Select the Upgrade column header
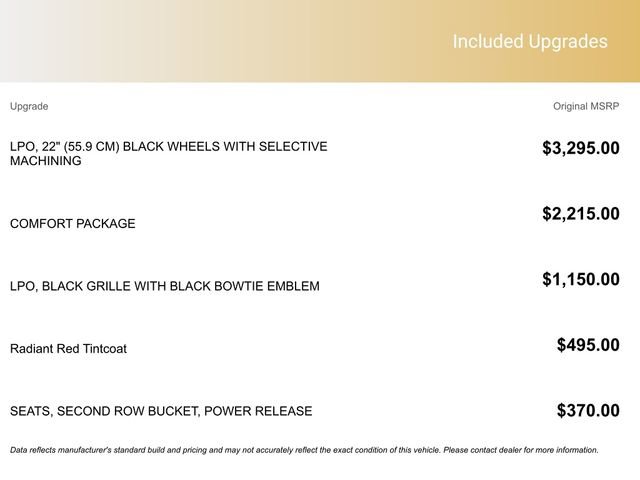Viewport: 640px width, 480px height. (x=29, y=106)
